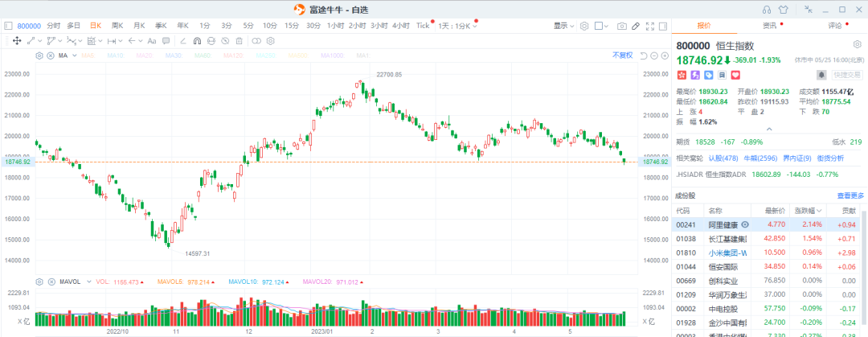Select the measurement ruler tool

(92, 40)
